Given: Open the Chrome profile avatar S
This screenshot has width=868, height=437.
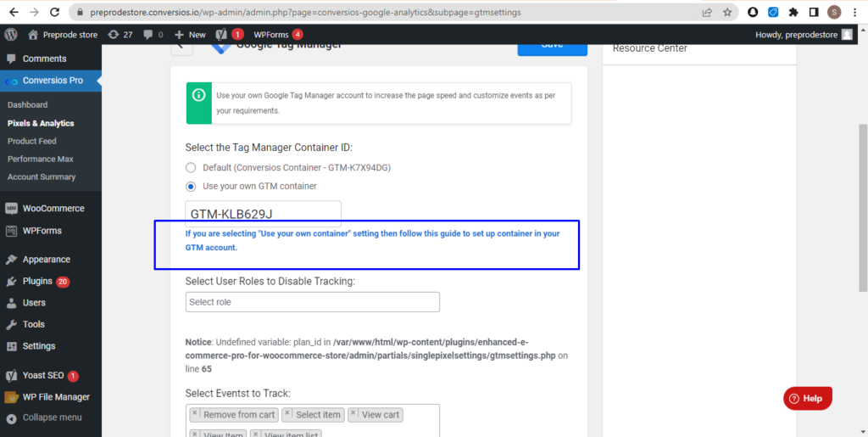Looking at the screenshot, I should click(834, 12).
